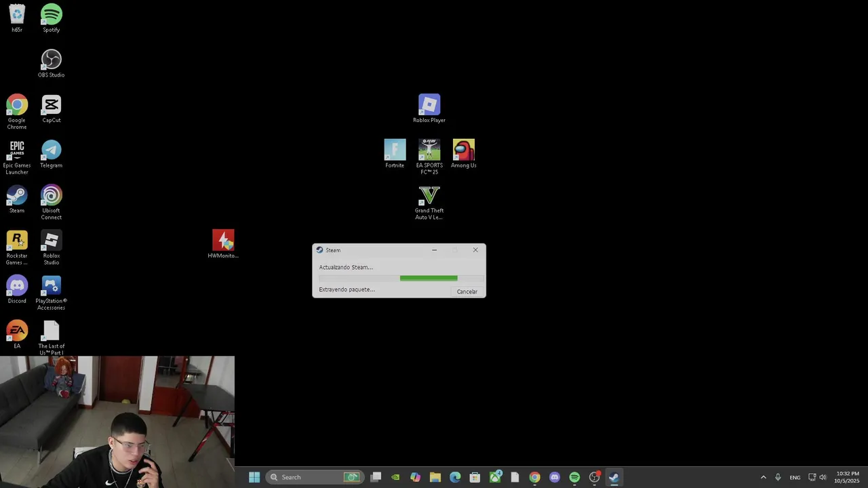Viewport: 868px width, 488px height.
Task: Click the Steam update progress bar
Action: coord(401,278)
